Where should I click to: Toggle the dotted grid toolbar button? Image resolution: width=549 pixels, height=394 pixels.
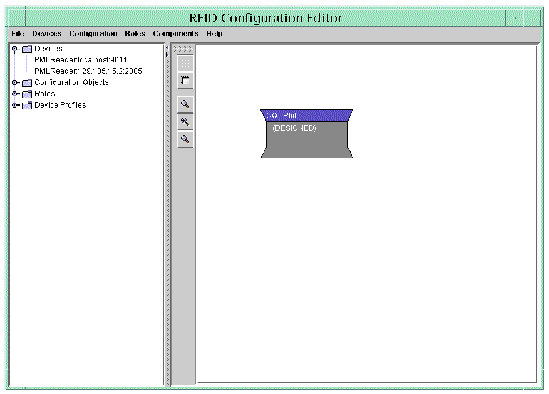tap(185, 63)
